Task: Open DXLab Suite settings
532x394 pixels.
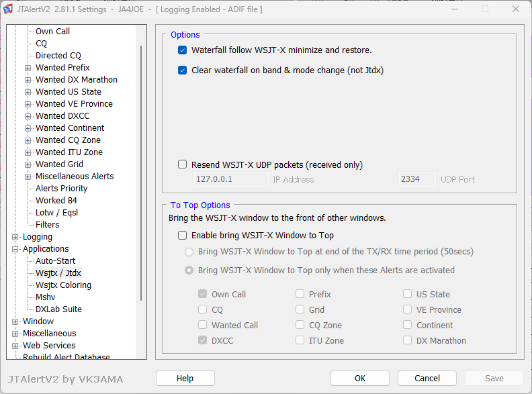Action: (58, 309)
